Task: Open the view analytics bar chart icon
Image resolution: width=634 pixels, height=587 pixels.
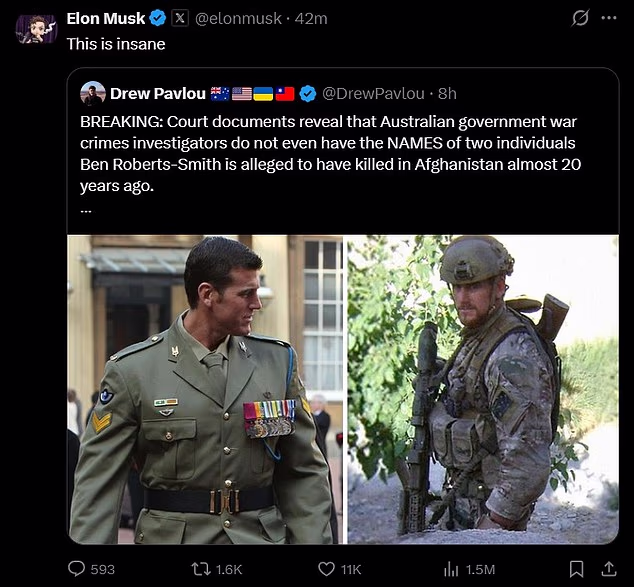Action: 450,568
